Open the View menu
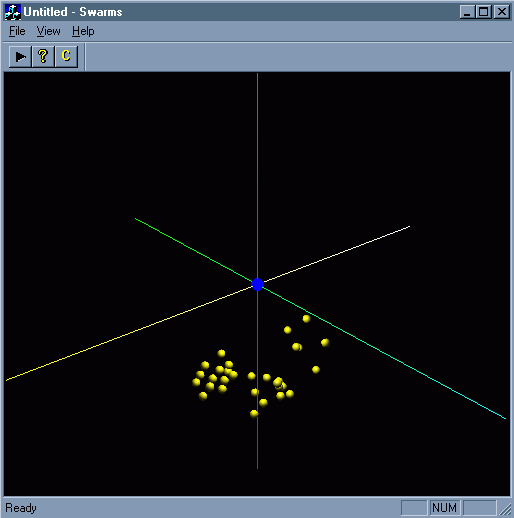514x518 pixels. coord(48,31)
